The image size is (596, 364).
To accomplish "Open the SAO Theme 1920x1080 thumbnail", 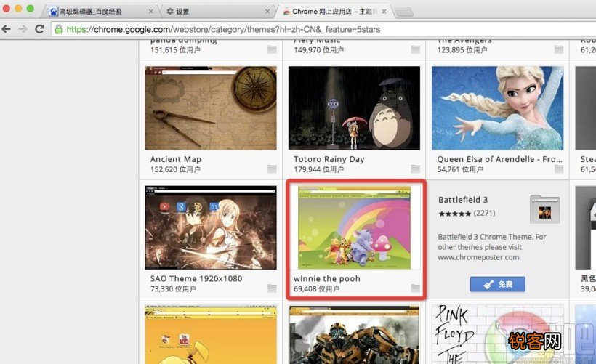I will coord(211,227).
